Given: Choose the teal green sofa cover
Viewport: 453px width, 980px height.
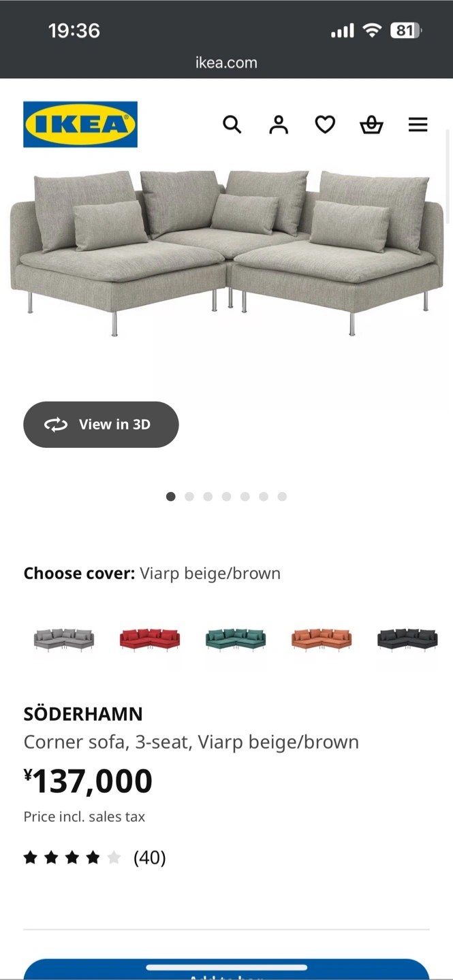Looking at the screenshot, I should click(x=236, y=640).
